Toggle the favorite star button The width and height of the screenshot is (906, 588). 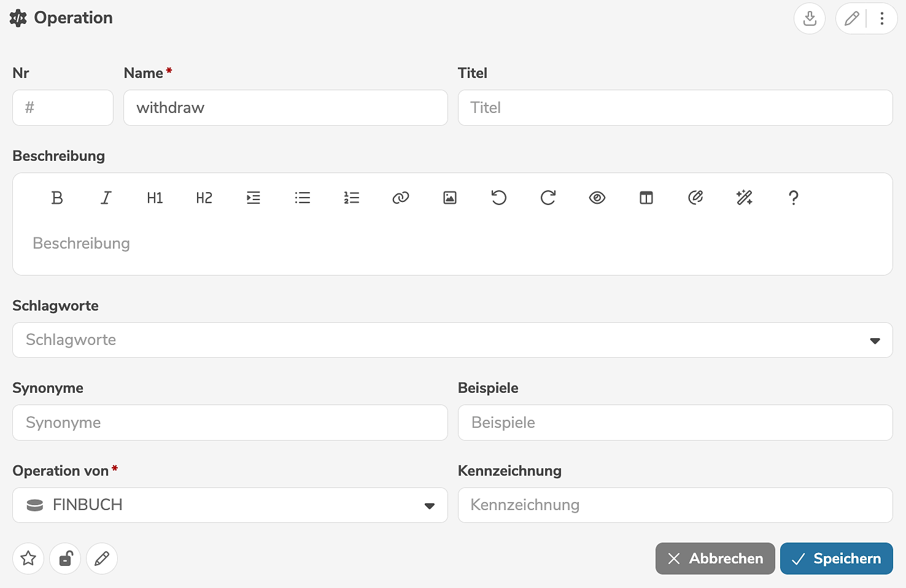click(28, 559)
